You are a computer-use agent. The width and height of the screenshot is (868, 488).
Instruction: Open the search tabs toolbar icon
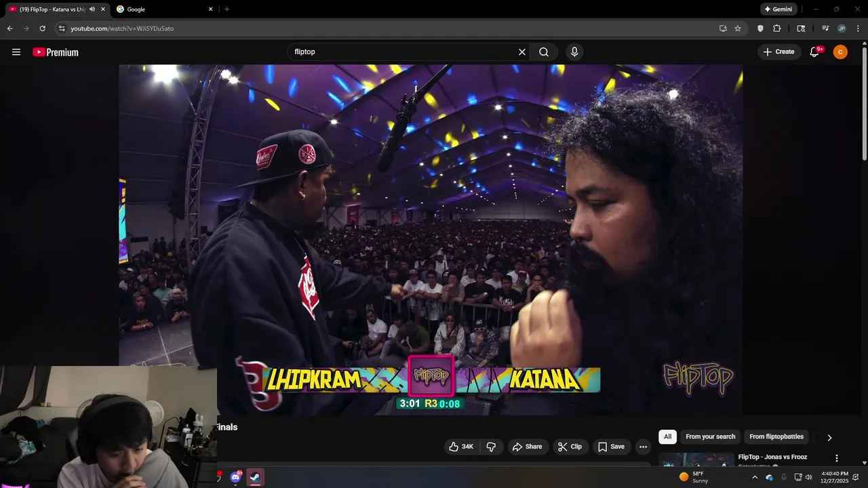click(801, 28)
